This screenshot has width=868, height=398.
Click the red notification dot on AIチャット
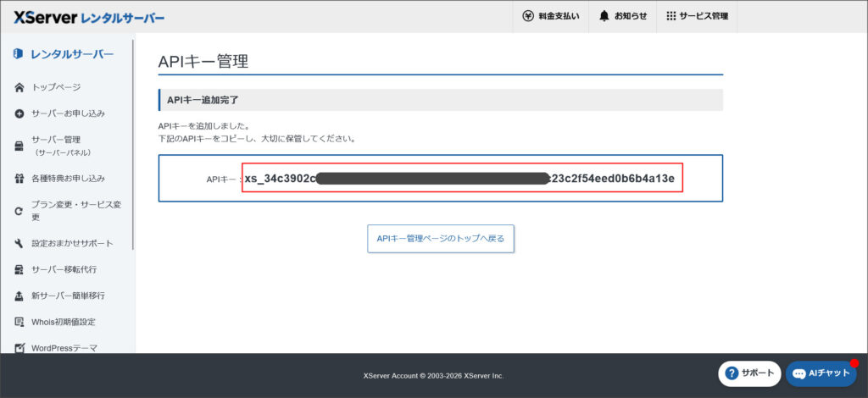[854, 363]
